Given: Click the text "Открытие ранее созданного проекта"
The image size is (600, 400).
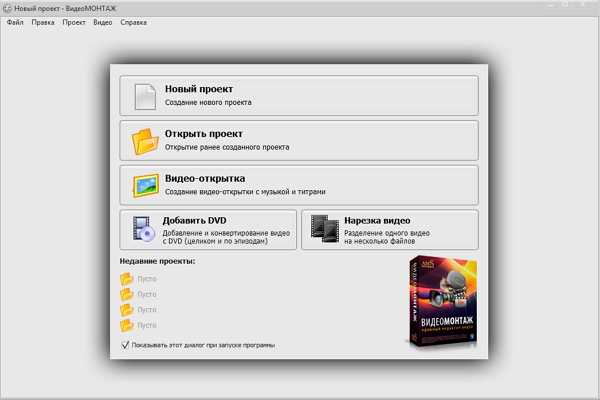Looking at the screenshot, I should 227,147.
